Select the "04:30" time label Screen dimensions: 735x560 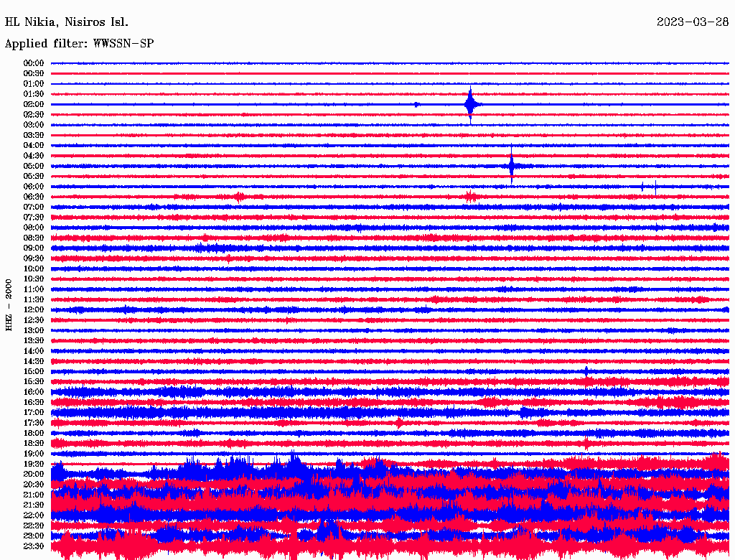coord(33,156)
